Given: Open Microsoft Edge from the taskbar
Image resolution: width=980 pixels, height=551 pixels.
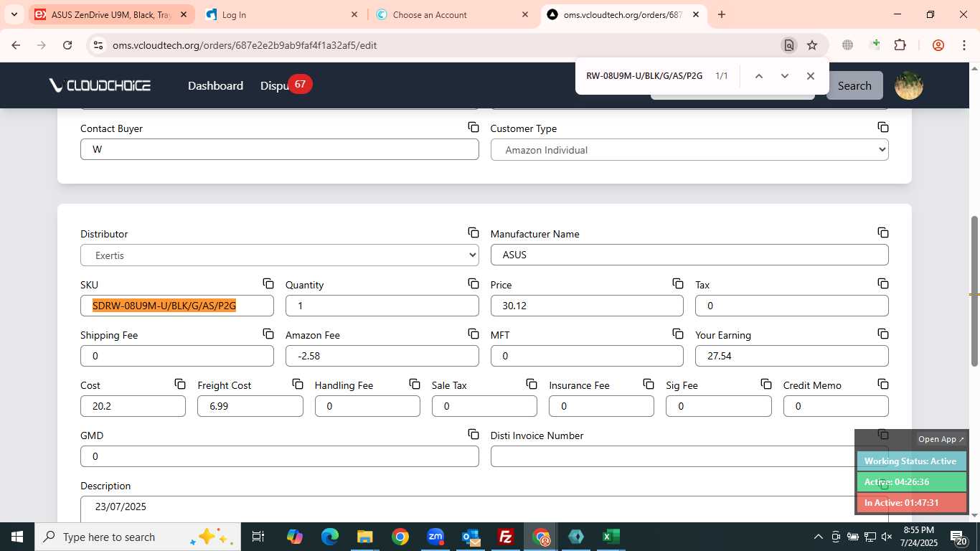Looking at the screenshot, I should (x=329, y=537).
